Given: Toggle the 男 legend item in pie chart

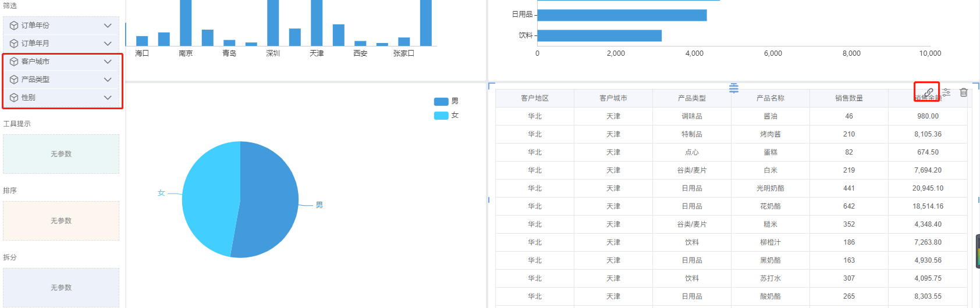Looking at the screenshot, I should (x=446, y=102).
